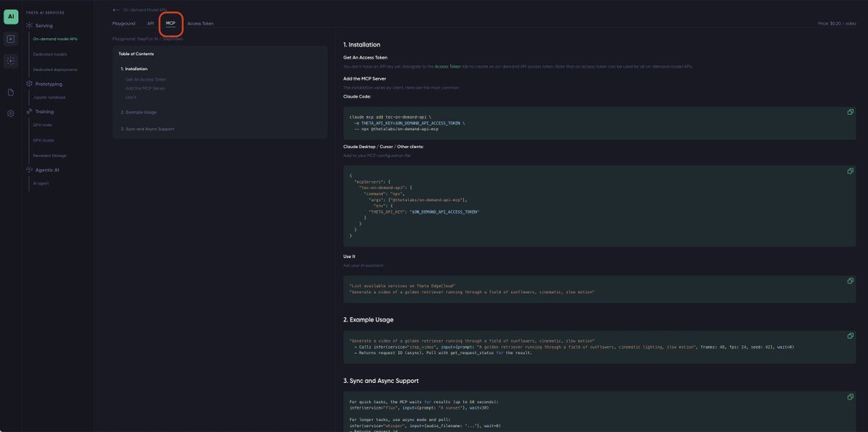This screenshot has height=432, width=868.
Task: Copy the claude mcp add command block
Action: tap(851, 111)
